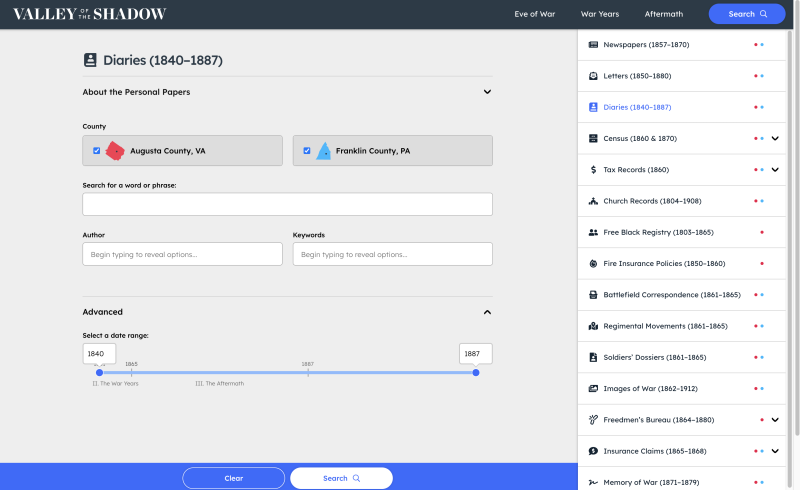Click the Augusta County red map shape
800x490 pixels.
pyautogui.click(x=115, y=151)
